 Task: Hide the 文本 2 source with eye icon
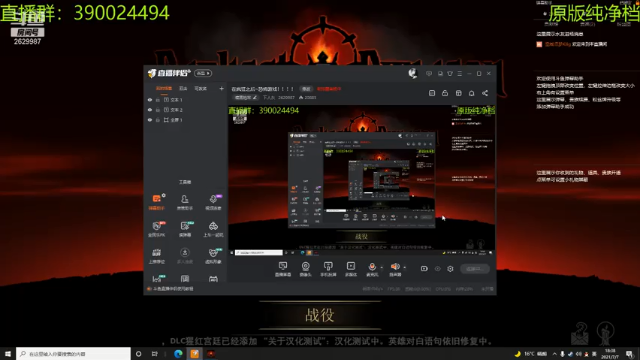[x=150, y=110]
